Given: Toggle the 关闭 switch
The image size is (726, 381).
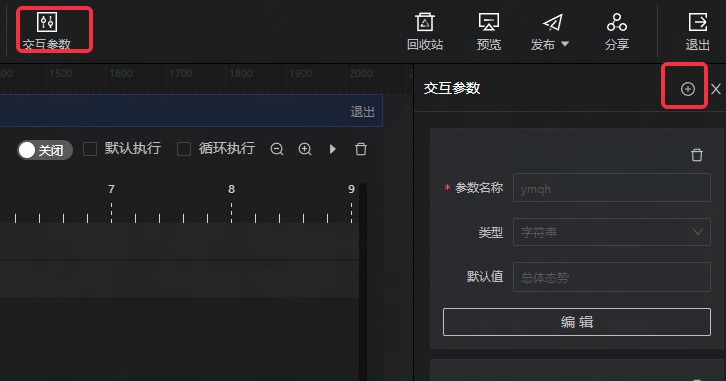Looking at the screenshot, I should [x=45, y=150].
